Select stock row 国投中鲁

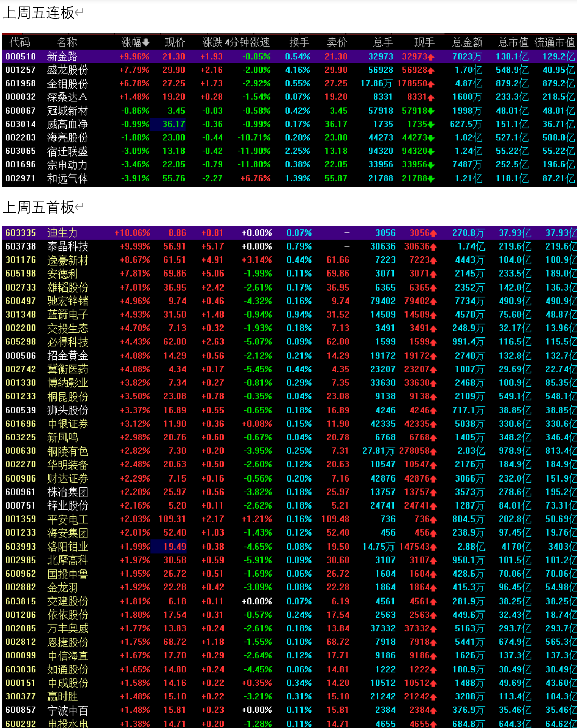290,574
